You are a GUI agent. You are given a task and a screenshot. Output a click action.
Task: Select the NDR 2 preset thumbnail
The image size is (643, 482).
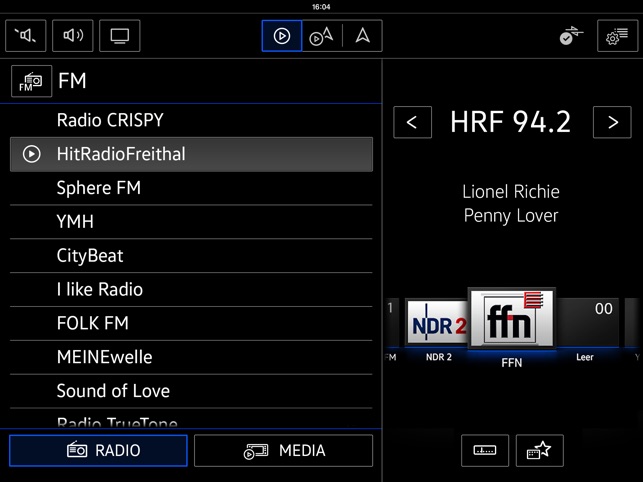click(437, 323)
